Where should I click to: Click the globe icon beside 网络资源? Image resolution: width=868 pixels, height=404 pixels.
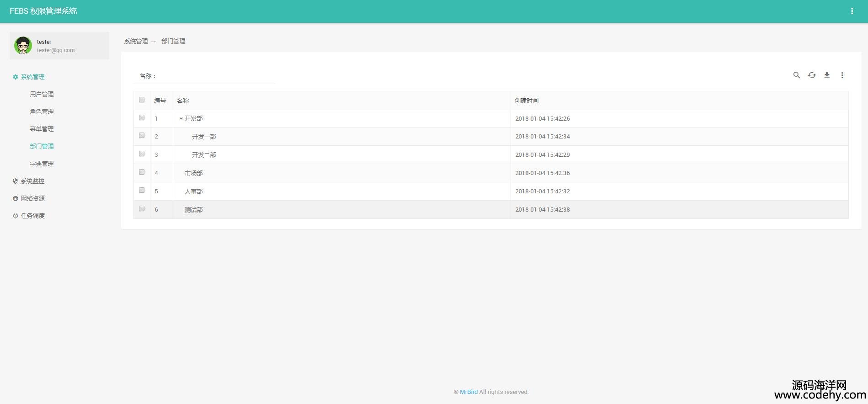pyautogui.click(x=15, y=198)
